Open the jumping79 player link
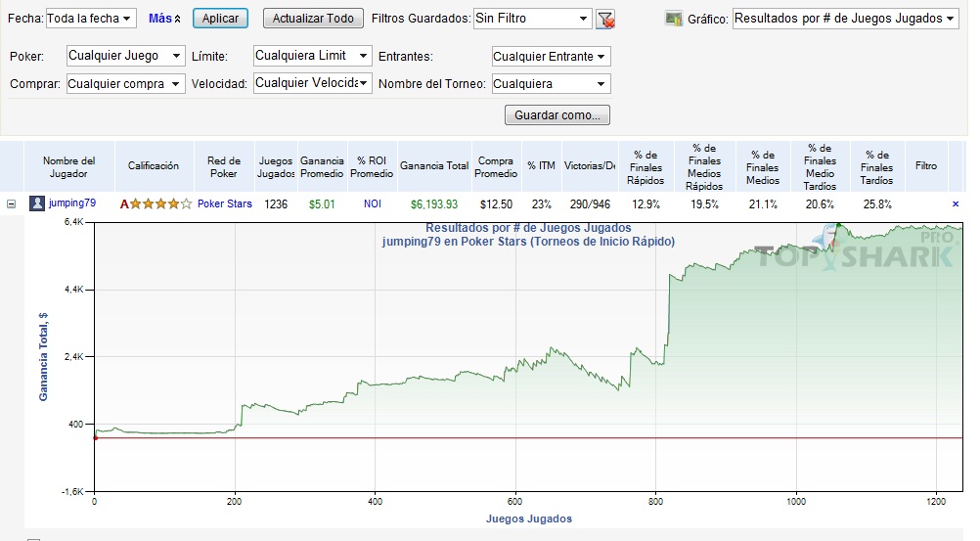This screenshot has width=980, height=541. click(72, 203)
